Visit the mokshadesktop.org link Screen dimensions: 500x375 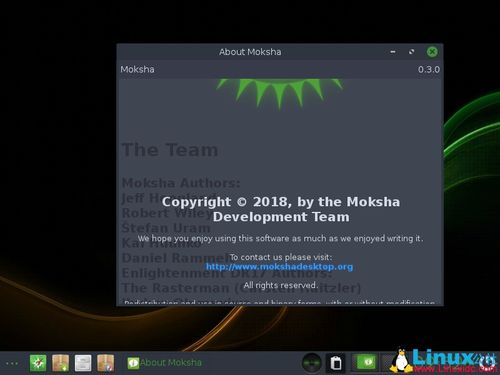tap(279, 267)
